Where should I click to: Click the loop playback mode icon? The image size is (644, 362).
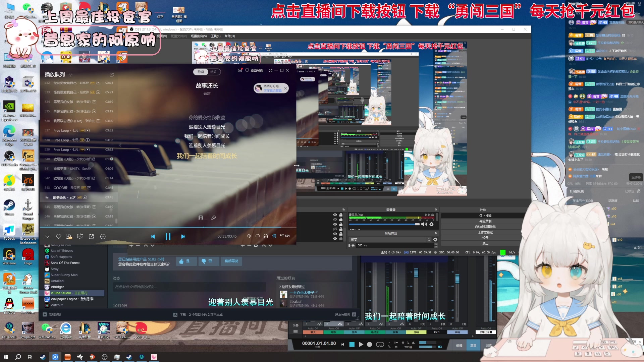pos(258,236)
